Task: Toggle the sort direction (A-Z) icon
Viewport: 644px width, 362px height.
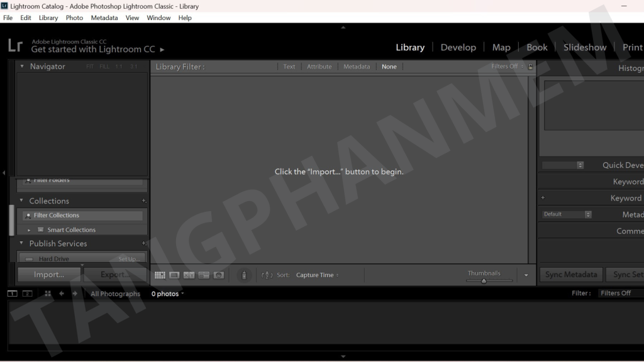Action: [267, 275]
